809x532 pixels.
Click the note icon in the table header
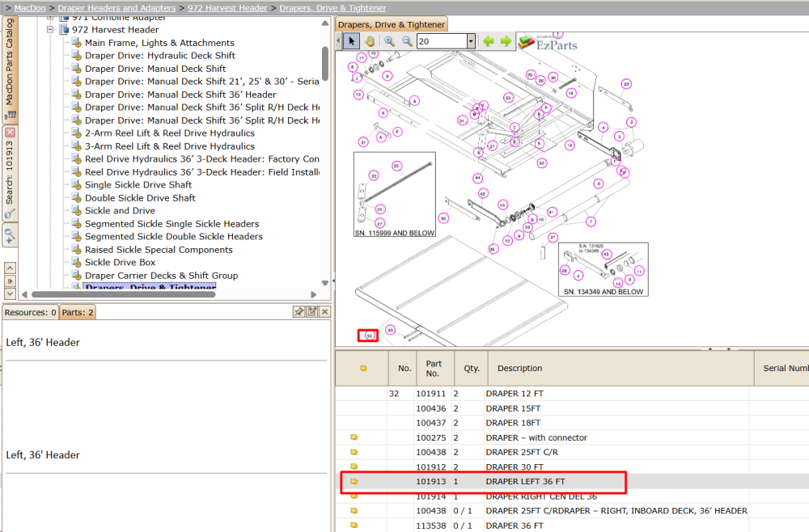[363, 368]
